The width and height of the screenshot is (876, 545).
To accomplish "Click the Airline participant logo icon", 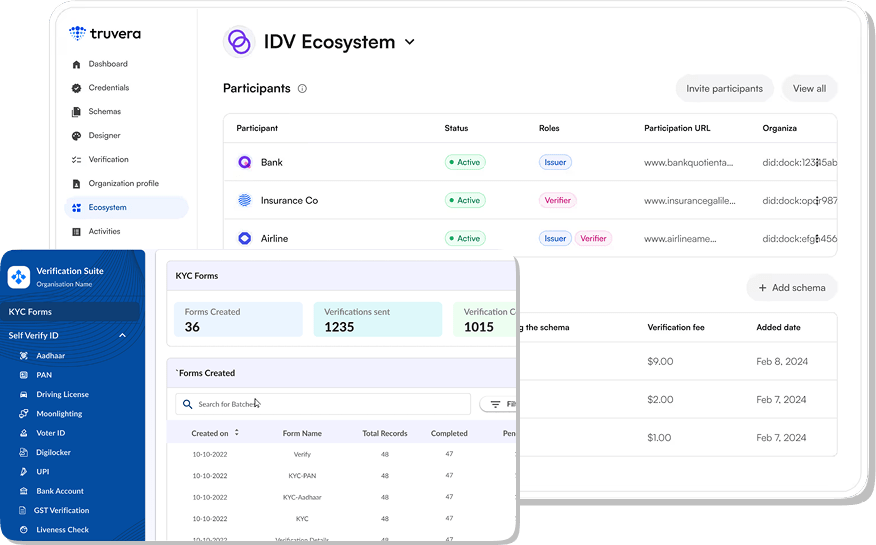I will [x=245, y=238].
